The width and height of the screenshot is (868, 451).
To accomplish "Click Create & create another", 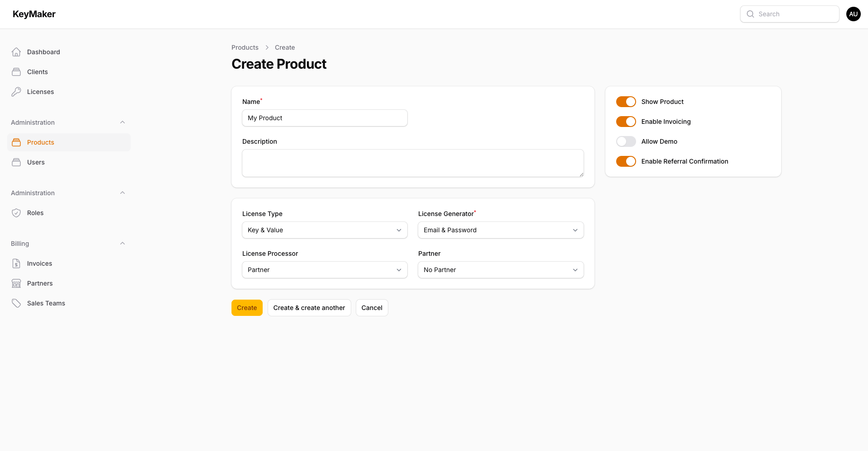I will click(309, 308).
